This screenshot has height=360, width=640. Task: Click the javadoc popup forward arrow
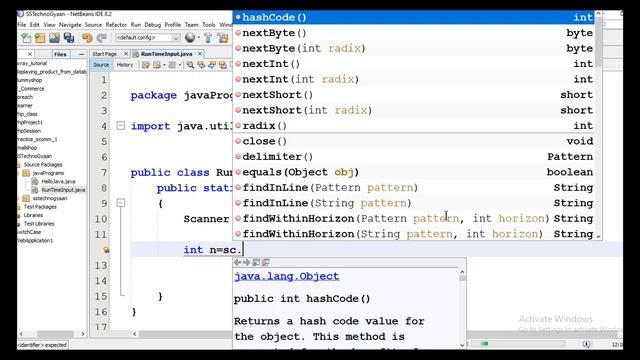pyautogui.click(x=247, y=262)
